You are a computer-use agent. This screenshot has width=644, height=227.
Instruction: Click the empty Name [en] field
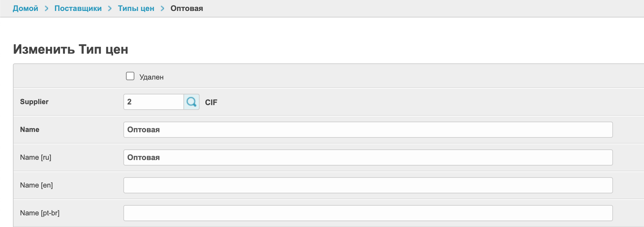click(x=368, y=185)
